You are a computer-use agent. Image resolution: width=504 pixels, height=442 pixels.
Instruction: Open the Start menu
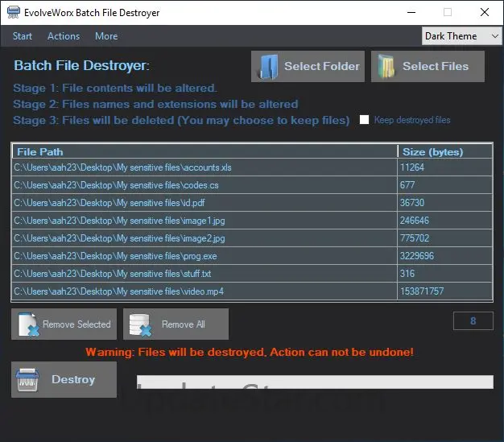[23, 36]
